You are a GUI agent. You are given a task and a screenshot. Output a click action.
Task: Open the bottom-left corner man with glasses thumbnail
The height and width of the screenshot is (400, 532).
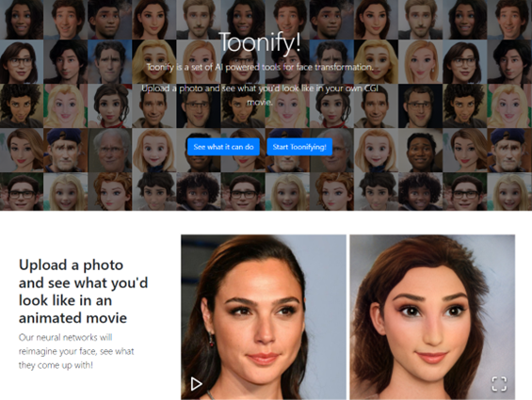(22, 192)
